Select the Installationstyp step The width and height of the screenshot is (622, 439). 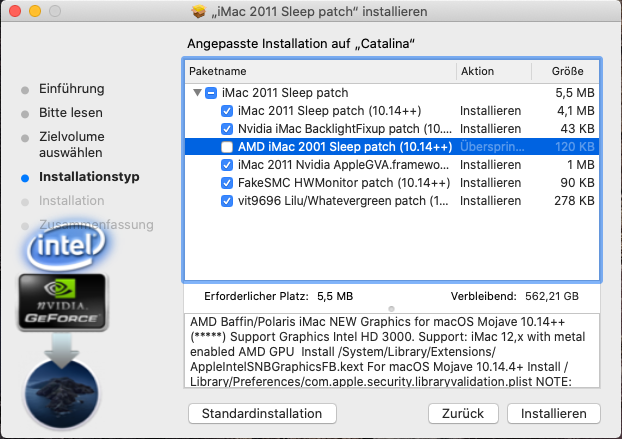(89, 177)
